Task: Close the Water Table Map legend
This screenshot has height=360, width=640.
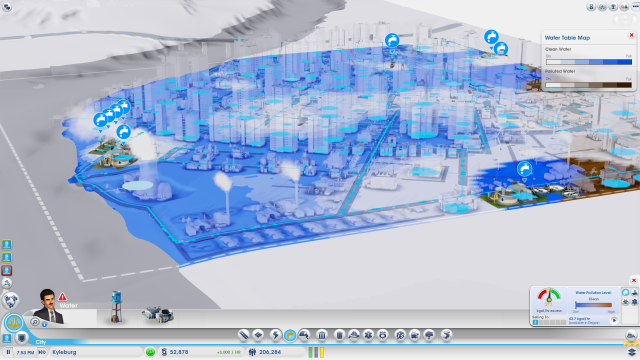Action: [631, 35]
